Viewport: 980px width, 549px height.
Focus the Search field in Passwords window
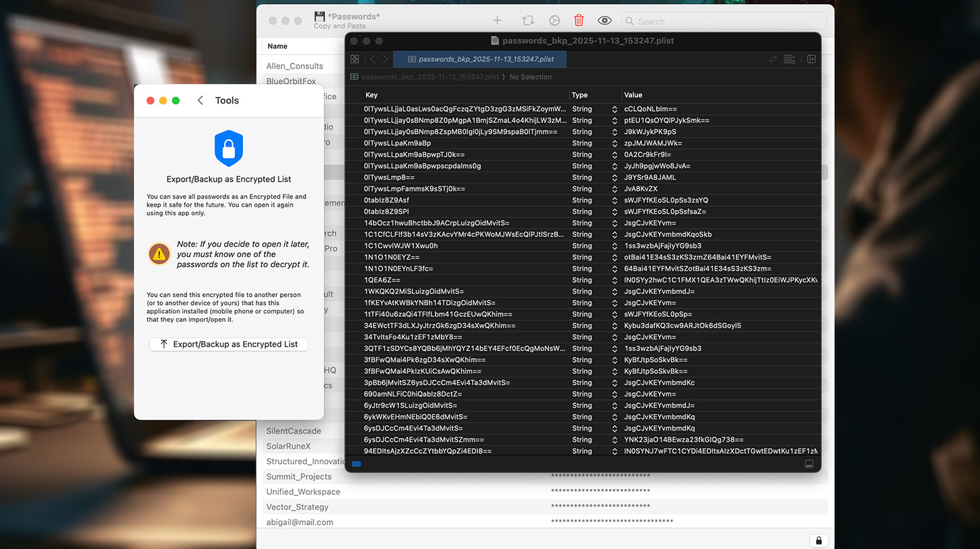pos(724,21)
